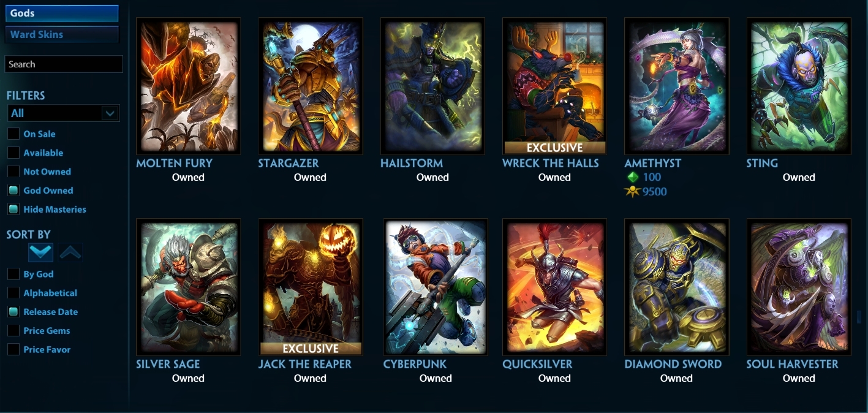View the Cyberpunk skin artwork
The image size is (868, 413).
[x=436, y=287]
